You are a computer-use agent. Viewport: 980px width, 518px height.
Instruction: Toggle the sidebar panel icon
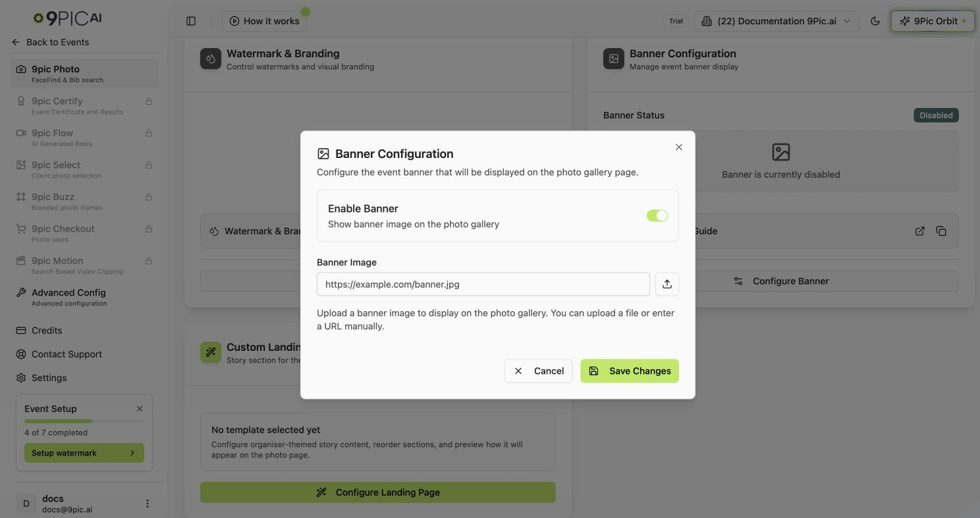point(191,21)
